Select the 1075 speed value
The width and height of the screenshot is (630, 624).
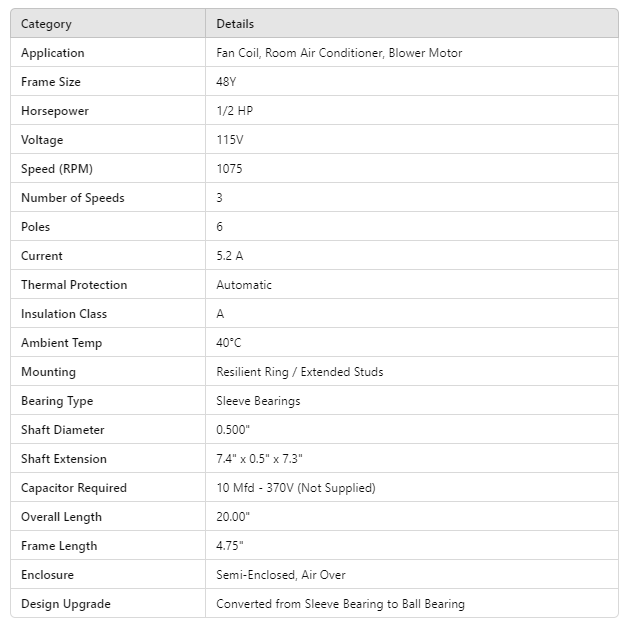tap(229, 169)
